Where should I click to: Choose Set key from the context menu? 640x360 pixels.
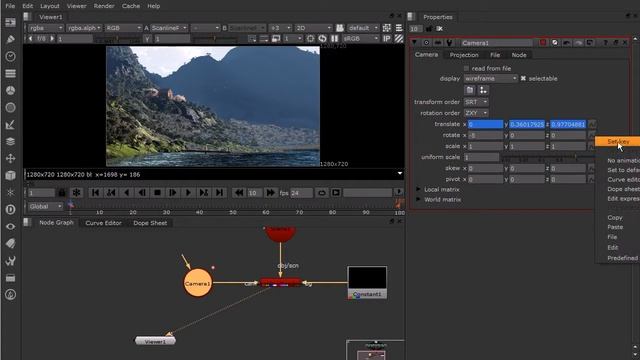(x=618, y=142)
